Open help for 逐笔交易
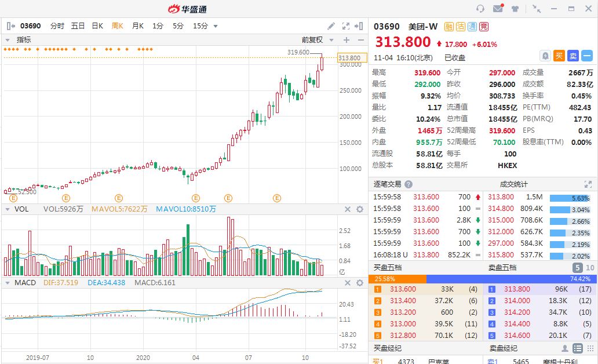 pos(409,184)
